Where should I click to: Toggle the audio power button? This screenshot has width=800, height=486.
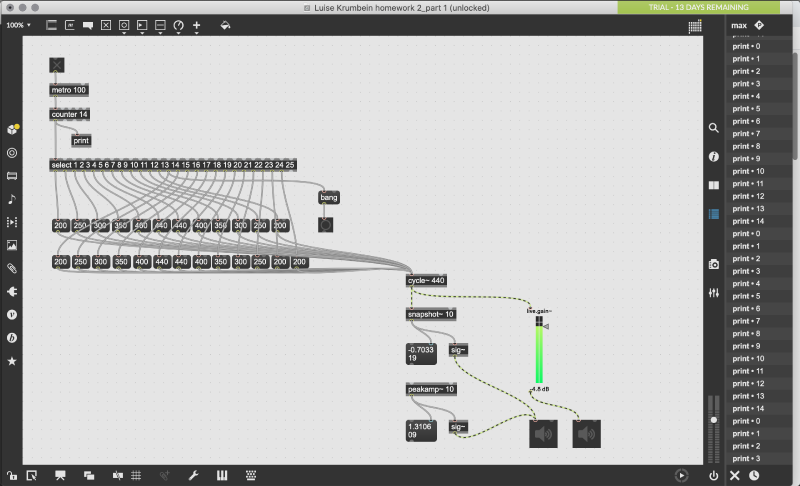(714, 475)
